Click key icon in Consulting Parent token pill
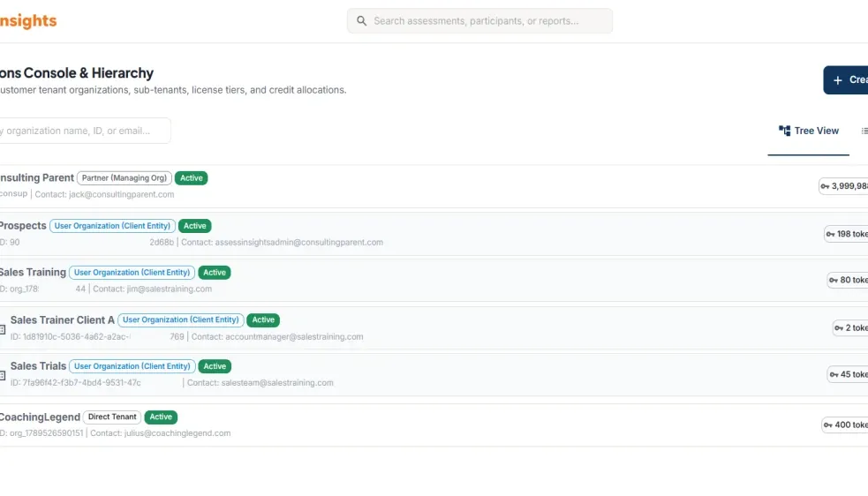Image resolution: width=868 pixels, height=496 pixels. coord(825,186)
